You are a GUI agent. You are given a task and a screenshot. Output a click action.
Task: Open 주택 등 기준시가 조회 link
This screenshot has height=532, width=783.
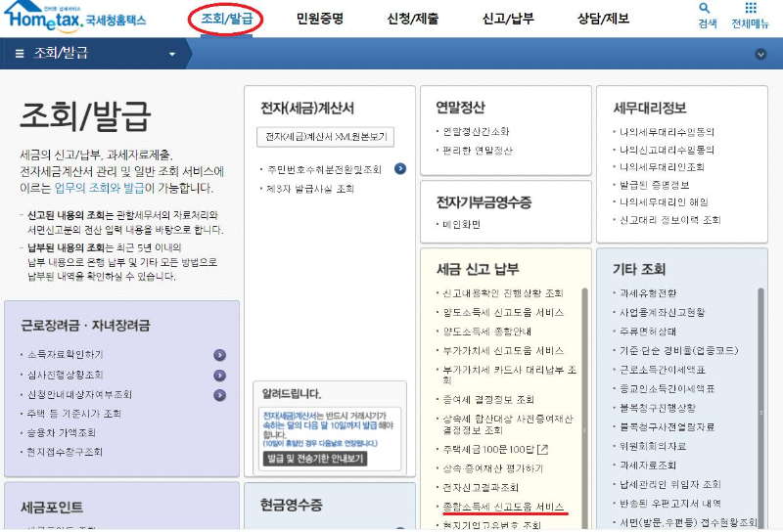74,414
